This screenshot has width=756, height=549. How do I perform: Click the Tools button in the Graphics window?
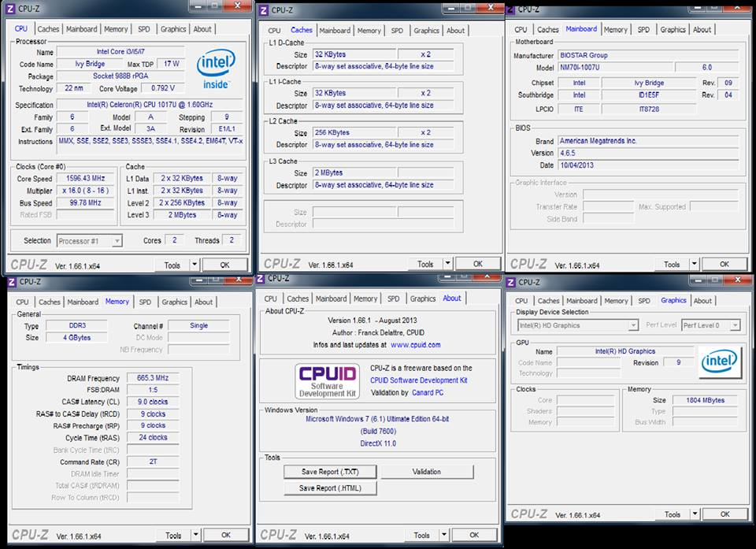[x=672, y=515]
